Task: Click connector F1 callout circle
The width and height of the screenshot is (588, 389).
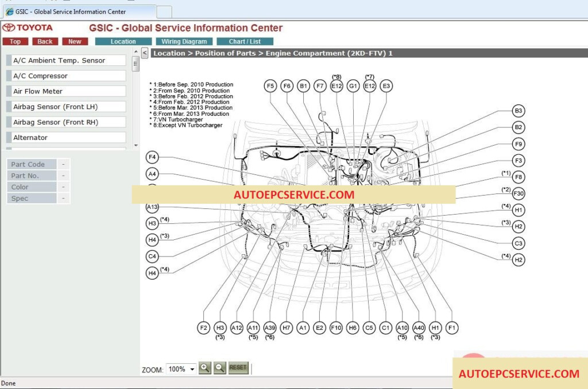Action: pyautogui.click(x=452, y=328)
